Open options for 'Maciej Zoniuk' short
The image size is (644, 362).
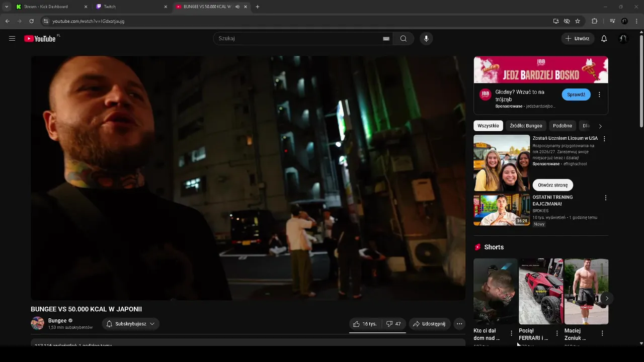pos(602,333)
